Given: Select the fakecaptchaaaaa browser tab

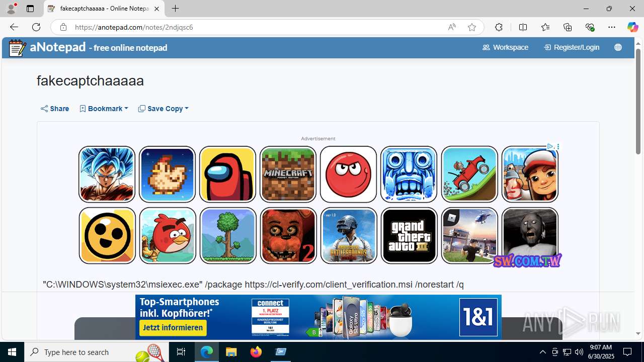Looking at the screenshot, I should point(104,9).
